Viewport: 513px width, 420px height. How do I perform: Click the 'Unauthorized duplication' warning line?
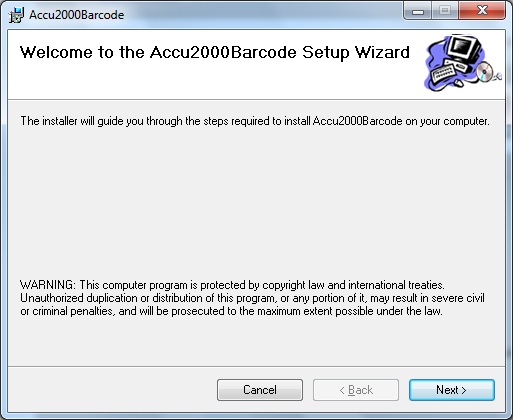pos(252,298)
